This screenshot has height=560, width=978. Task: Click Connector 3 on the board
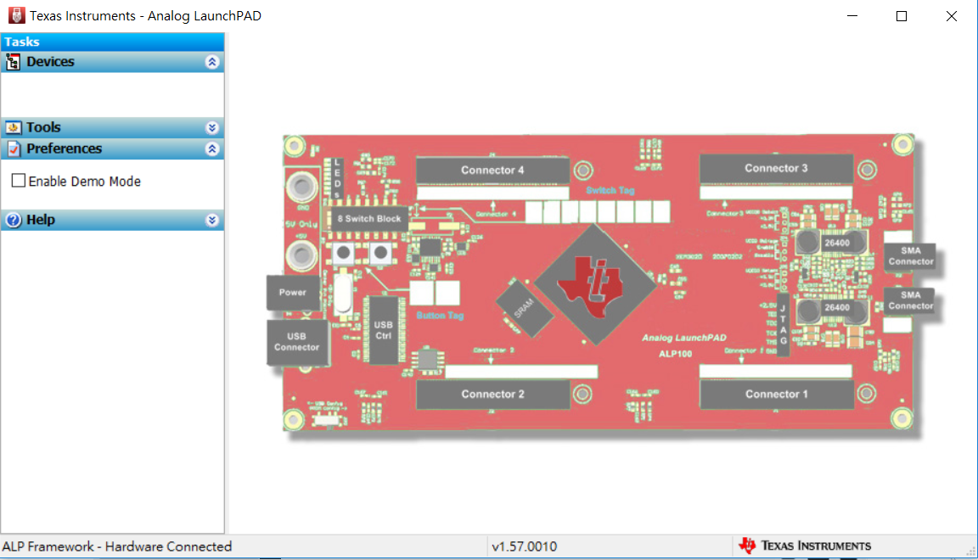click(x=776, y=168)
